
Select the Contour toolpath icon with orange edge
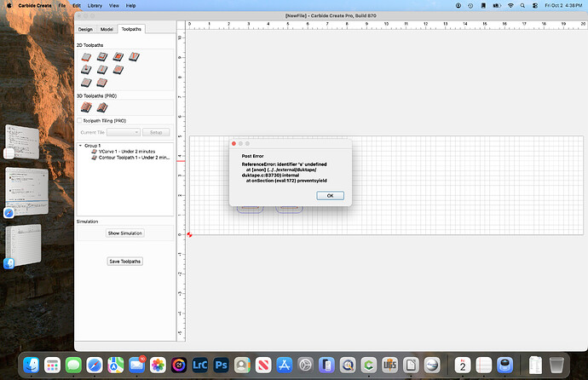click(x=86, y=57)
